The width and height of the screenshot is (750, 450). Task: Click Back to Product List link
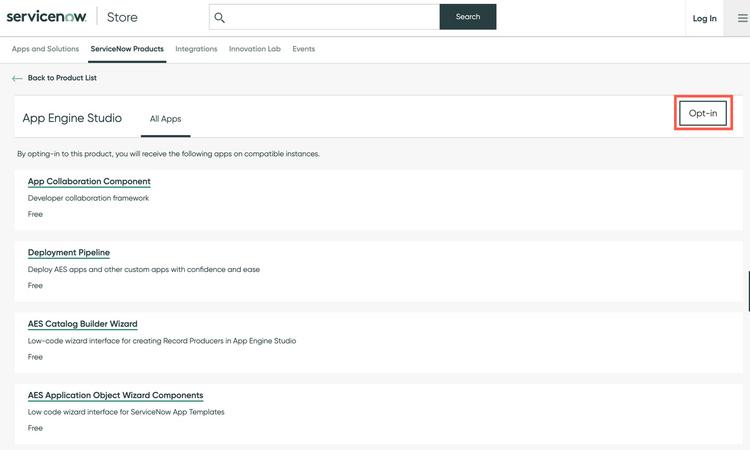pyautogui.click(x=62, y=77)
